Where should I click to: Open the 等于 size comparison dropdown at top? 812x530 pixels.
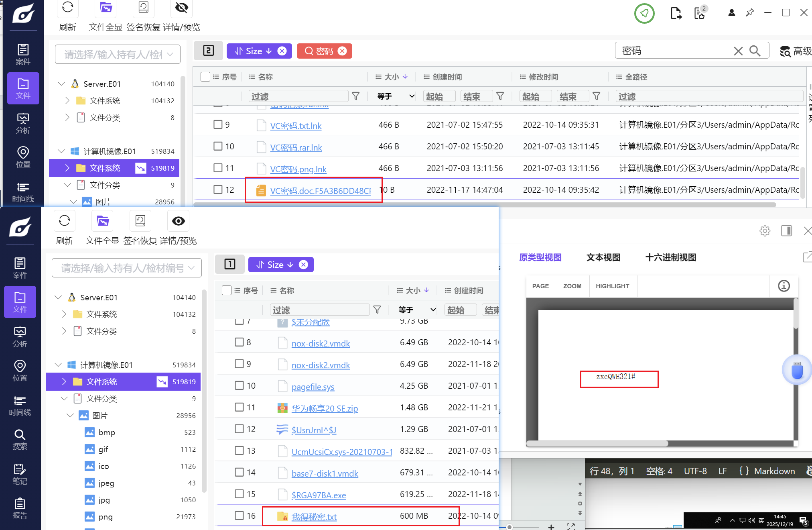point(396,96)
